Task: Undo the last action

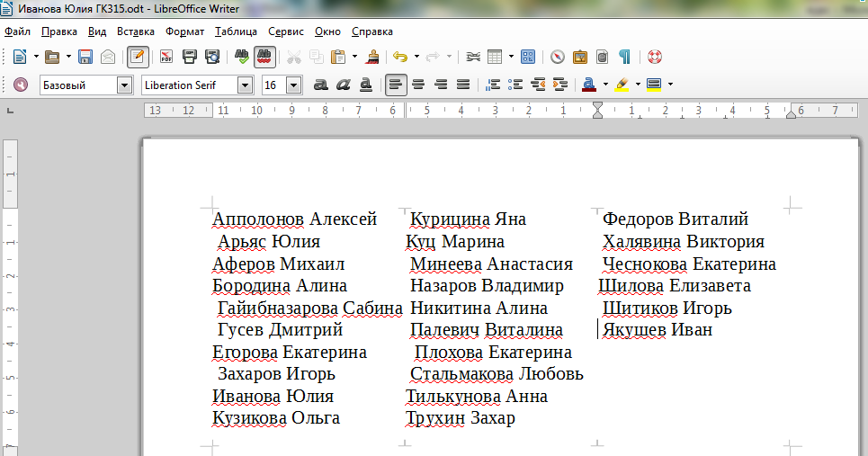Action: coord(400,57)
